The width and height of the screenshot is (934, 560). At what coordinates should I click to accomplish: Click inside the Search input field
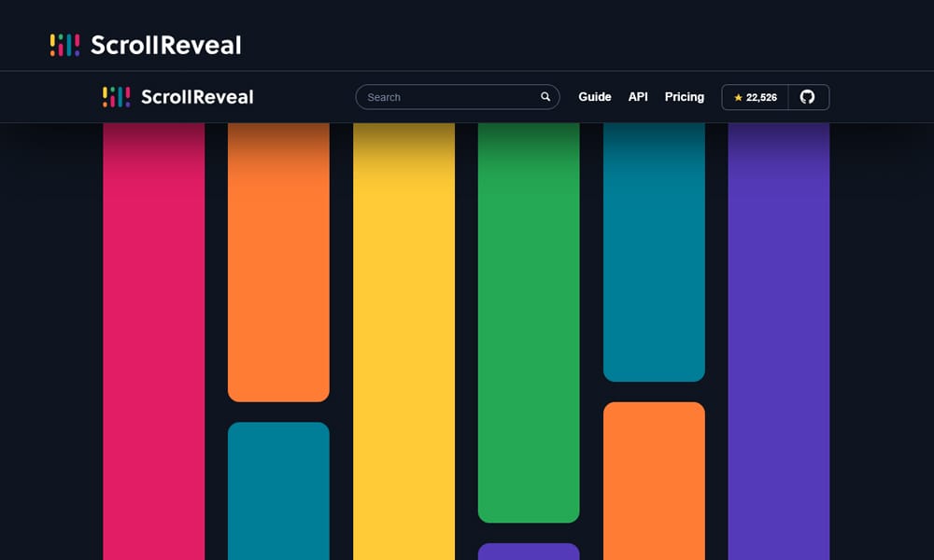pyautogui.click(x=439, y=96)
